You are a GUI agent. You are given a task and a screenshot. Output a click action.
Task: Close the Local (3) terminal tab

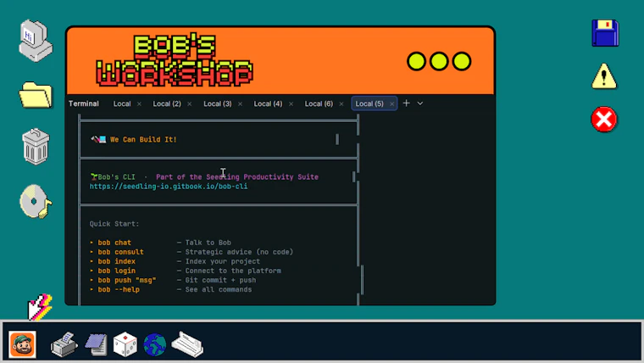click(x=240, y=104)
